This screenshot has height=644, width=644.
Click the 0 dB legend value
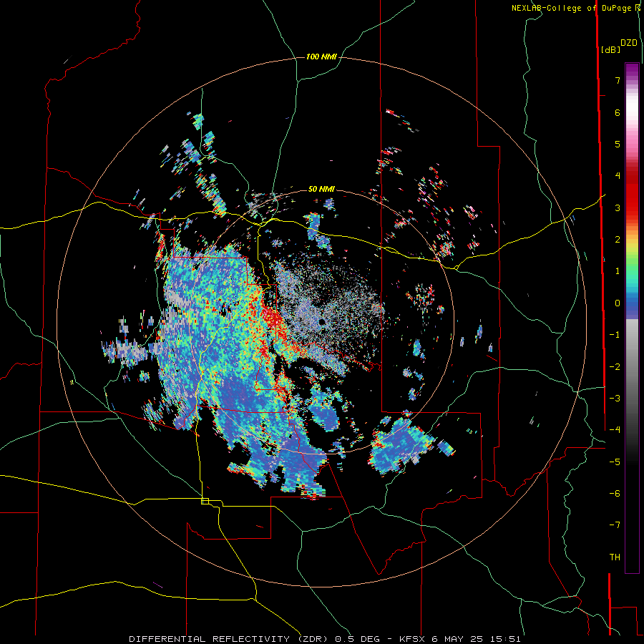618,303
